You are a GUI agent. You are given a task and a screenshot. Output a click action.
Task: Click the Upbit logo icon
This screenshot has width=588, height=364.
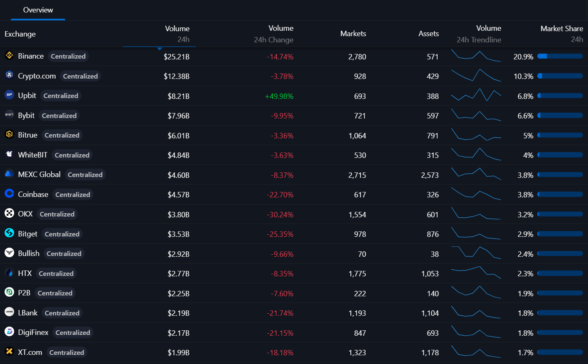pos(9,95)
